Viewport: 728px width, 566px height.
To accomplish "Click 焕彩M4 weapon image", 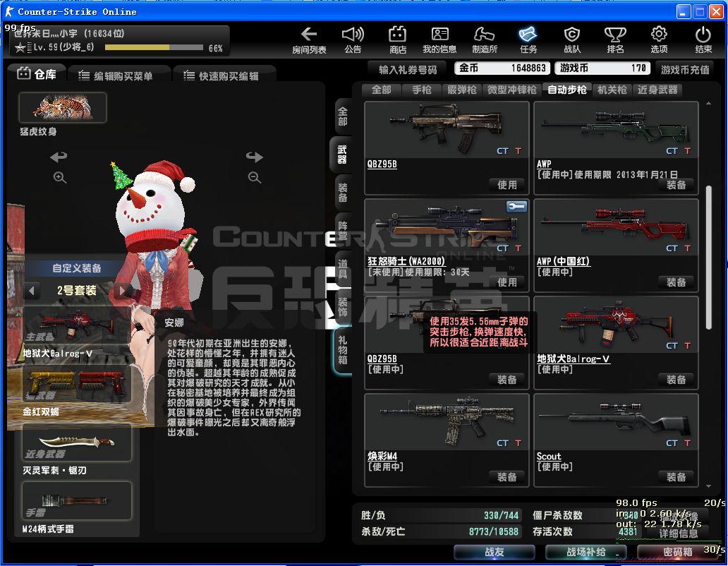I will (447, 421).
